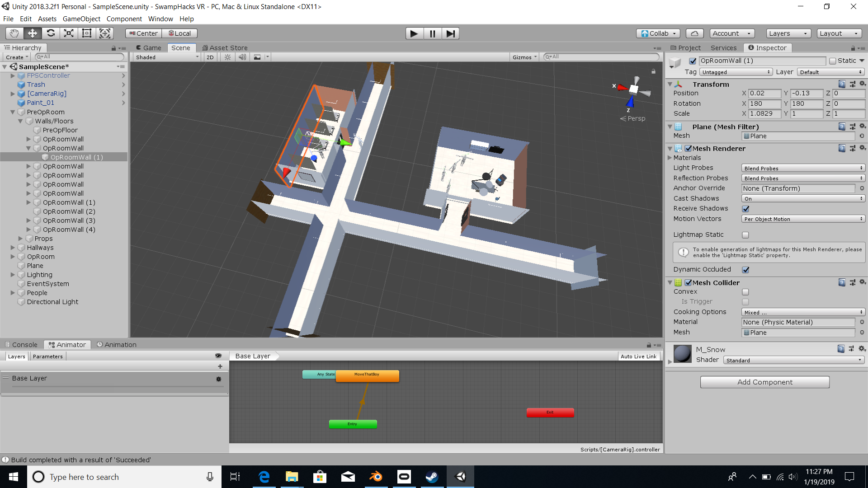Screen dimensions: 868x488
Task: Toggle scene audio speaker icon
Action: coord(242,57)
